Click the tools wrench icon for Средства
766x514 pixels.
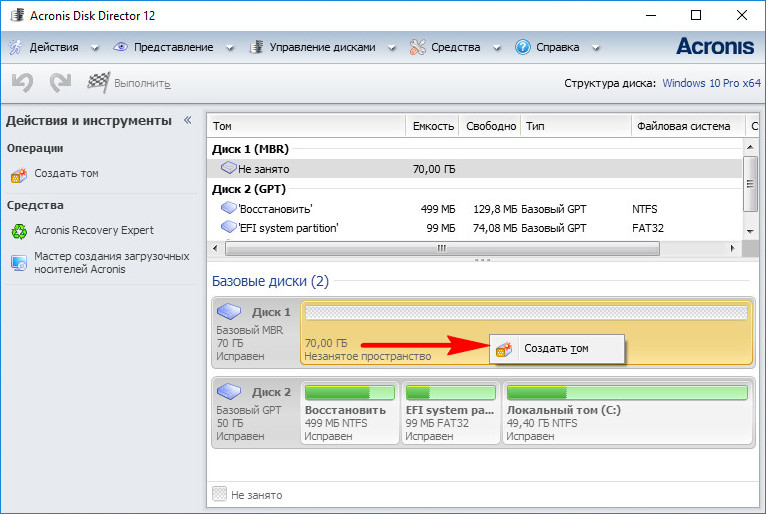pyautogui.click(x=418, y=47)
